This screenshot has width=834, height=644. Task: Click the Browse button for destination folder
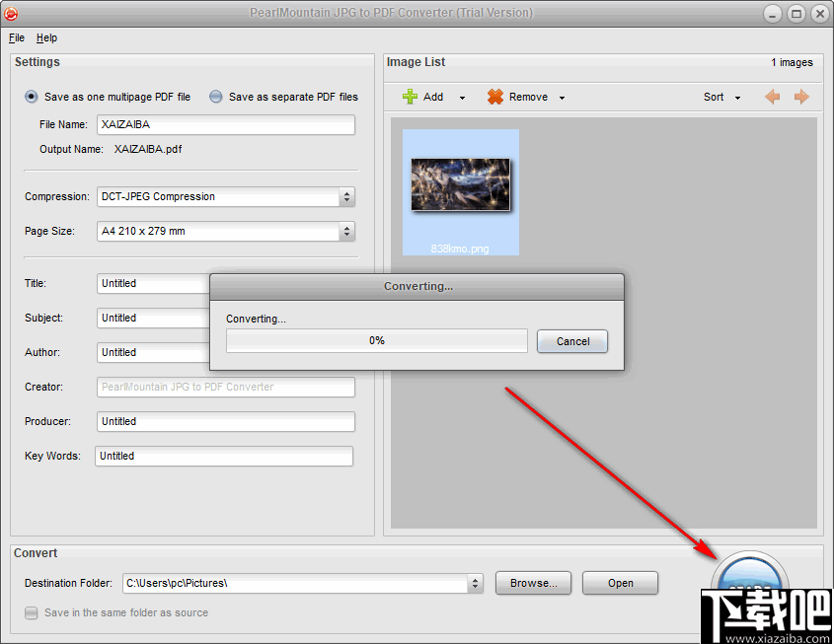click(533, 583)
